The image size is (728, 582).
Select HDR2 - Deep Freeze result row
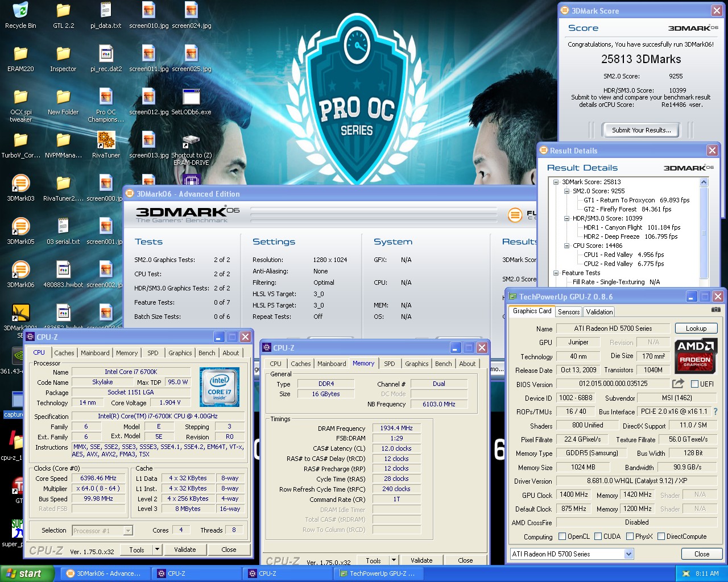coord(631,236)
